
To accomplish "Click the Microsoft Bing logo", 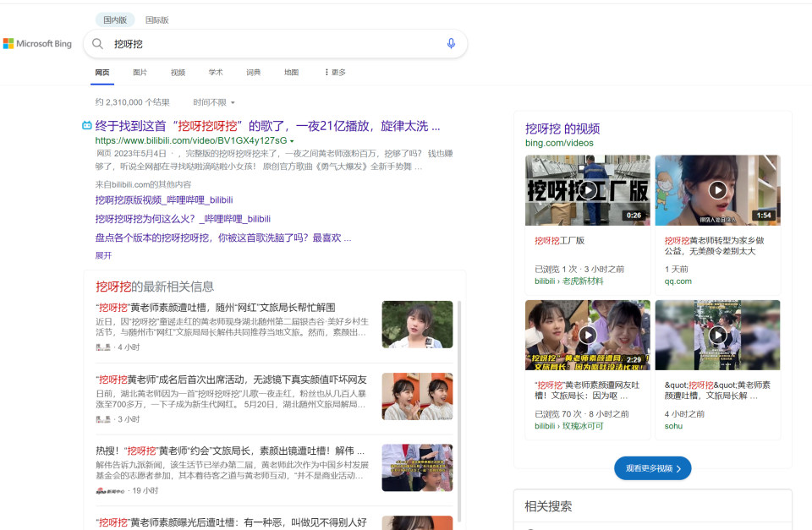I will point(38,43).
